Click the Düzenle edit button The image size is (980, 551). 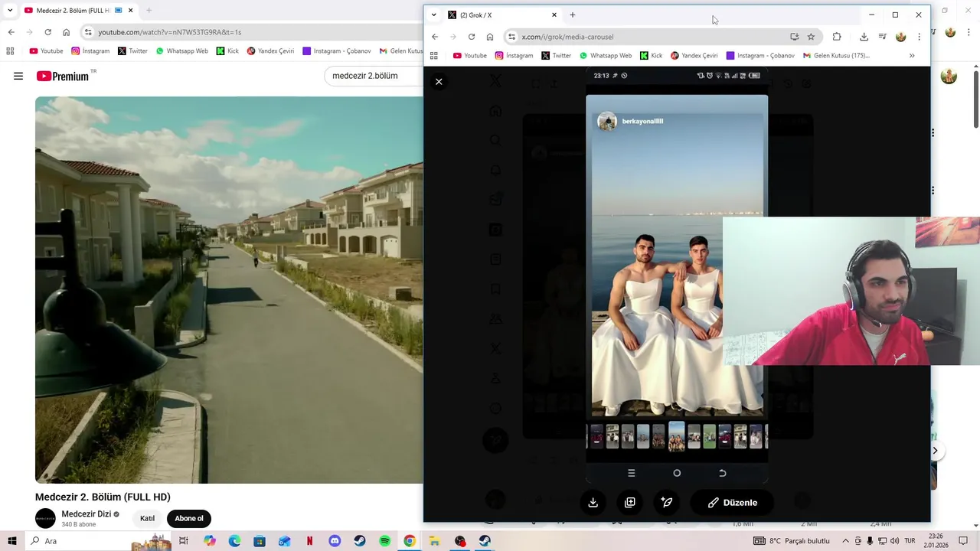(x=733, y=503)
